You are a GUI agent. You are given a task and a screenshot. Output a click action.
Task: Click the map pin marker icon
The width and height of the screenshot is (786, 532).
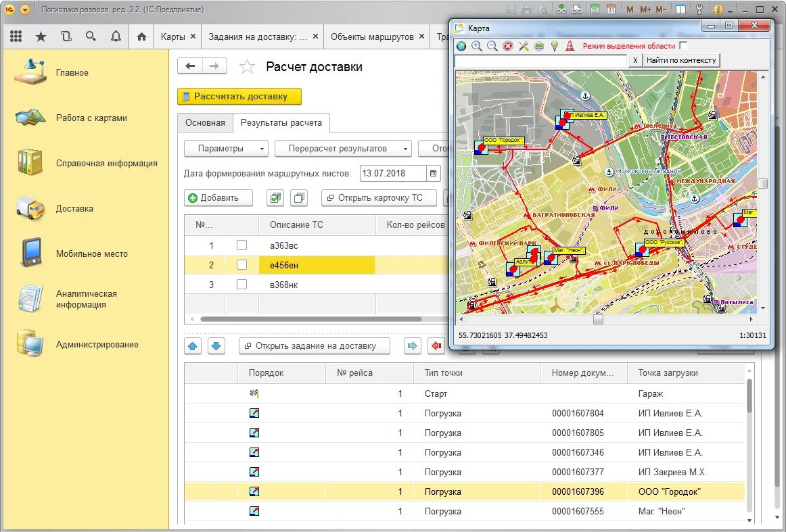click(x=555, y=46)
